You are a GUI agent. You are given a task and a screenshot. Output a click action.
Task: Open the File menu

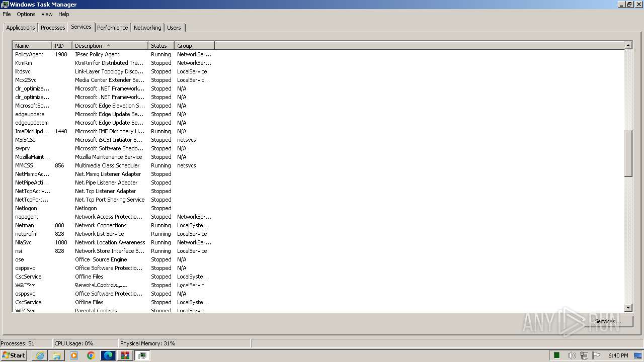[x=7, y=14]
